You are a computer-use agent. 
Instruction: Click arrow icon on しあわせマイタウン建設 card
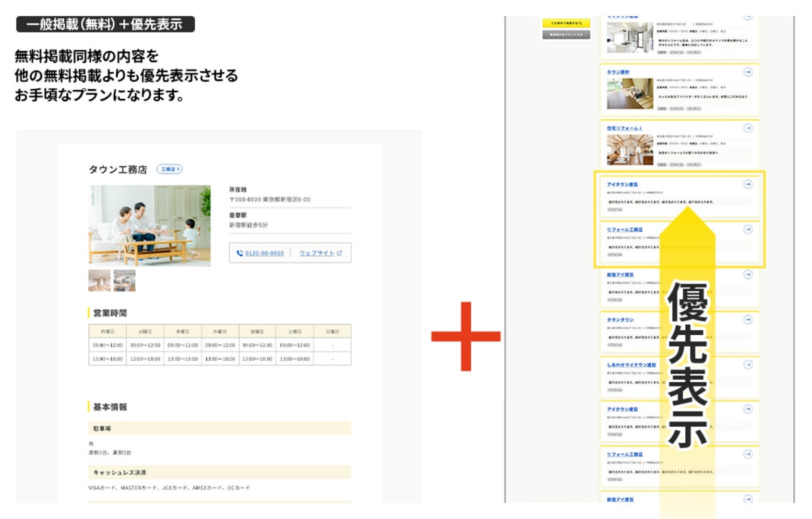click(x=748, y=365)
